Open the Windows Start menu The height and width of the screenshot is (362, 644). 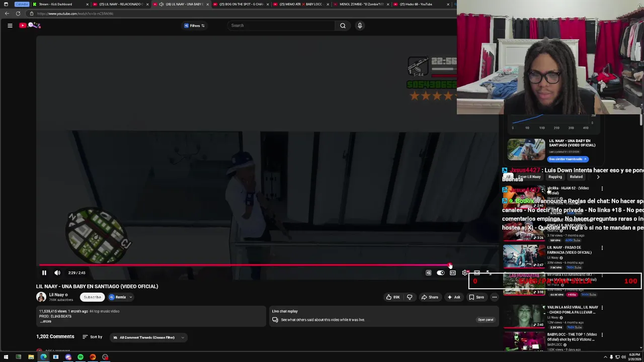pyautogui.click(x=6, y=357)
